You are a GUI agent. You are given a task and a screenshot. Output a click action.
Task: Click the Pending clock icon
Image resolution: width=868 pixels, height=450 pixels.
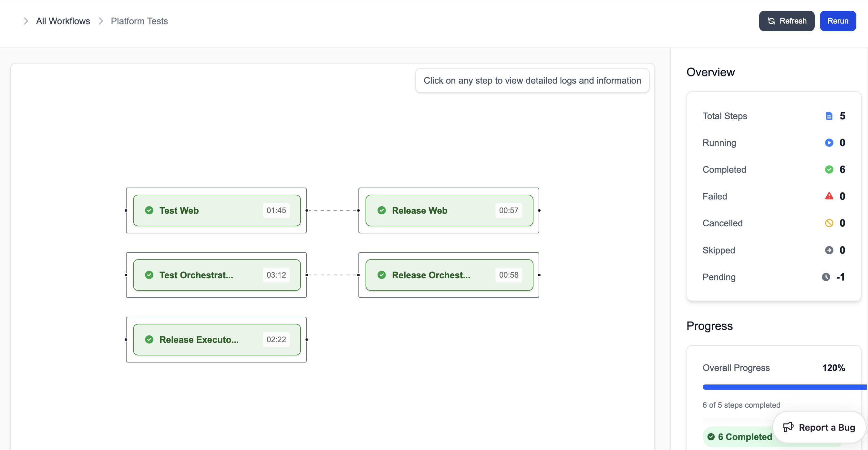[826, 277]
